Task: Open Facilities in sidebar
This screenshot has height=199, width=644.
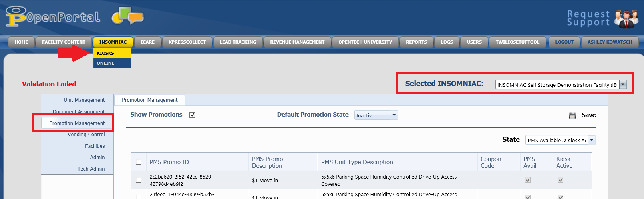Action: tap(95, 146)
